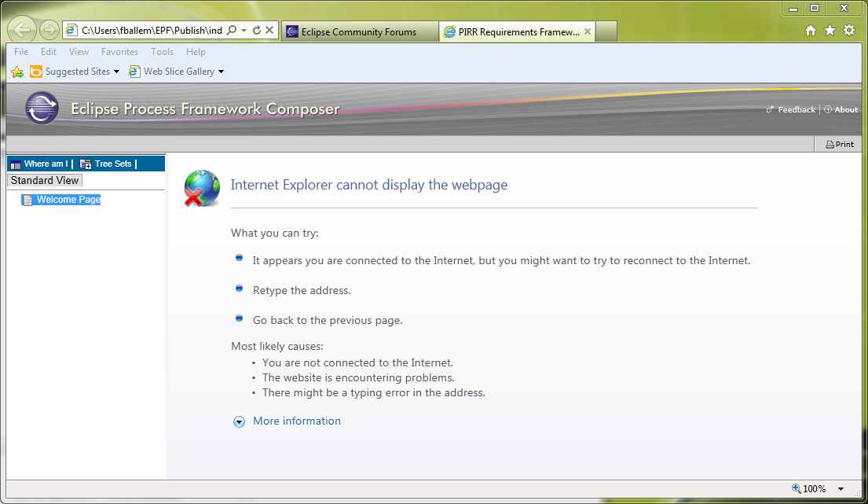Click the Feedback pencil icon
Screen dimensions: 868x504
[770, 109]
